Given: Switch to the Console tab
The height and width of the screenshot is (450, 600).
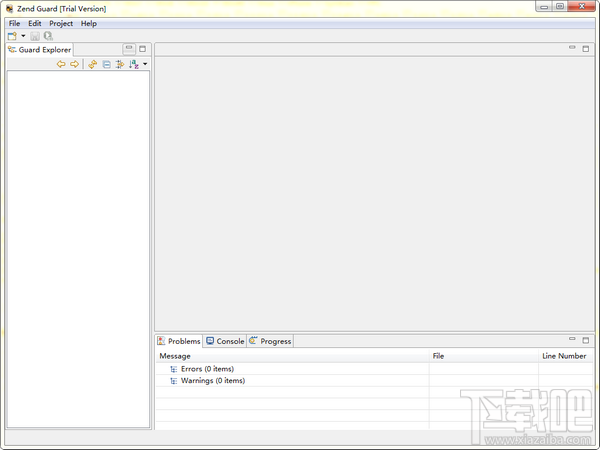Looking at the screenshot, I should tap(225, 341).
